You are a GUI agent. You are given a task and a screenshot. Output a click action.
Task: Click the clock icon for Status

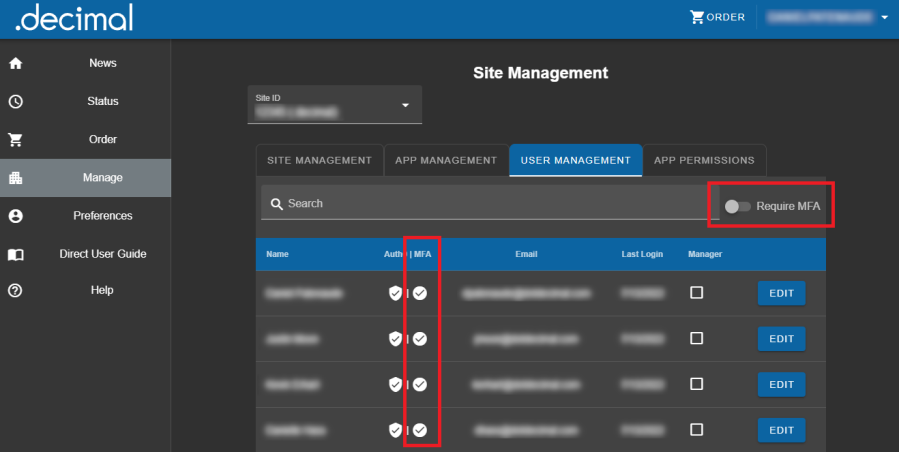pyautogui.click(x=15, y=101)
